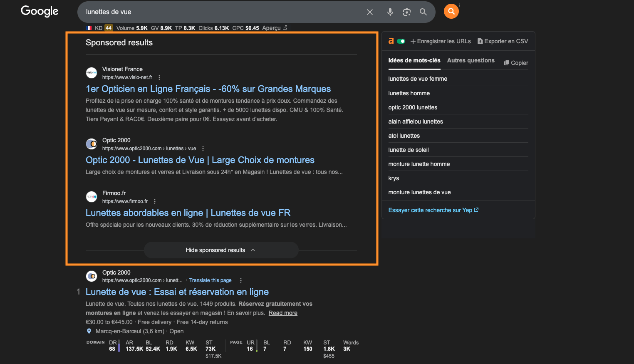Open Essayer cette recherche sur Yep link
This screenshot has width=634, height=364.
(x=433, y=210)
